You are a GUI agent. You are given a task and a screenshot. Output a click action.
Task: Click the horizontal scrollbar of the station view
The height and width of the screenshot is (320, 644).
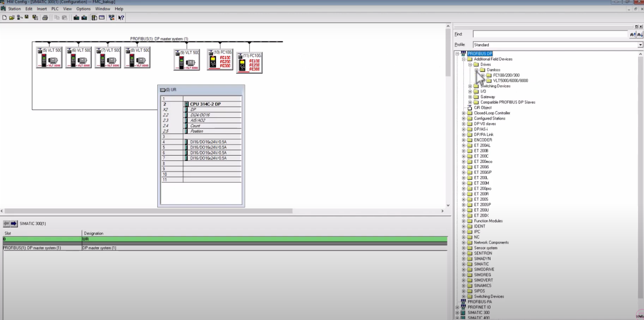tap(148, 211)
